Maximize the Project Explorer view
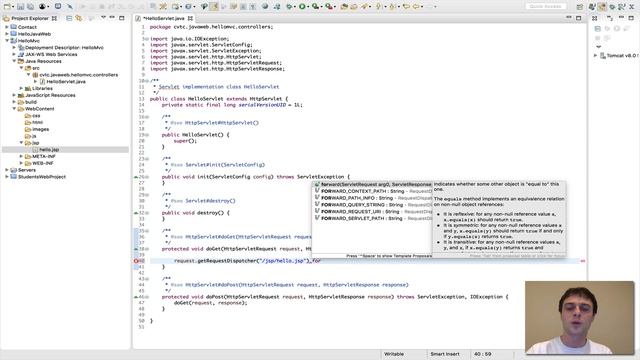 click(x=122, y=18)
